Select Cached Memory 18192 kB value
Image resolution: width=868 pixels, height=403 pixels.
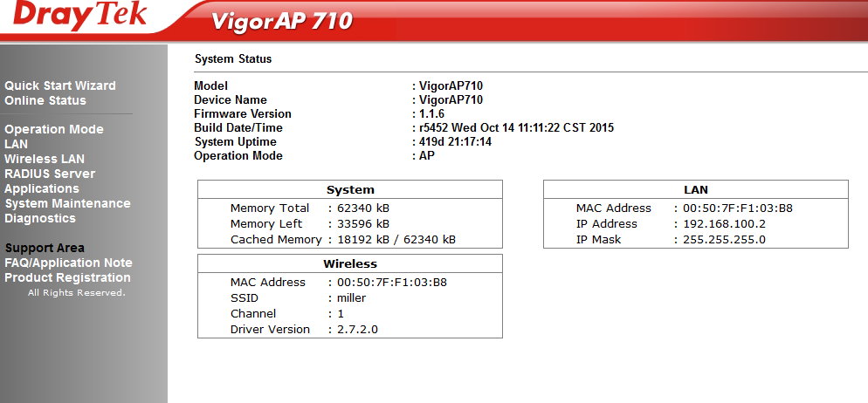[x=396, y=240]
